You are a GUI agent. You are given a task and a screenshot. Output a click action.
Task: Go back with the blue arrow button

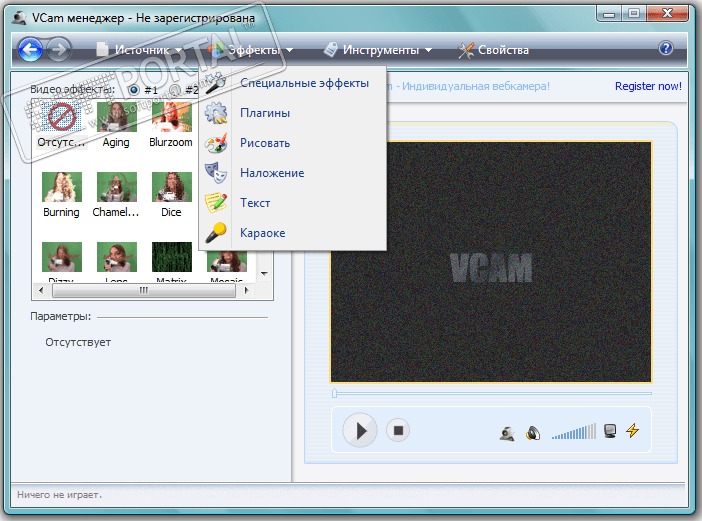pyautogui.click(x=30, y=49)
